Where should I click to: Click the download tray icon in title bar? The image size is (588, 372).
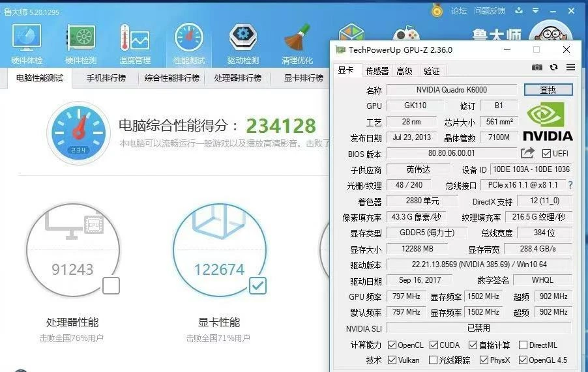(519, 10)
